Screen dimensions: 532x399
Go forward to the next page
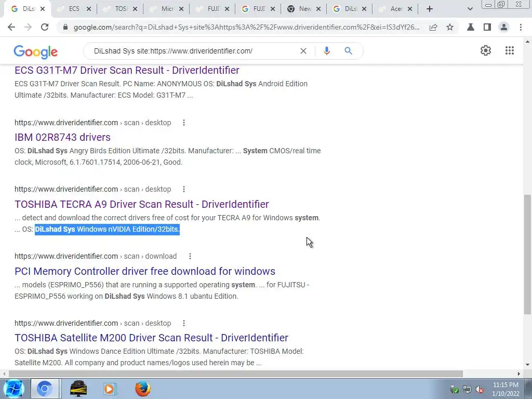click(28, 27)
